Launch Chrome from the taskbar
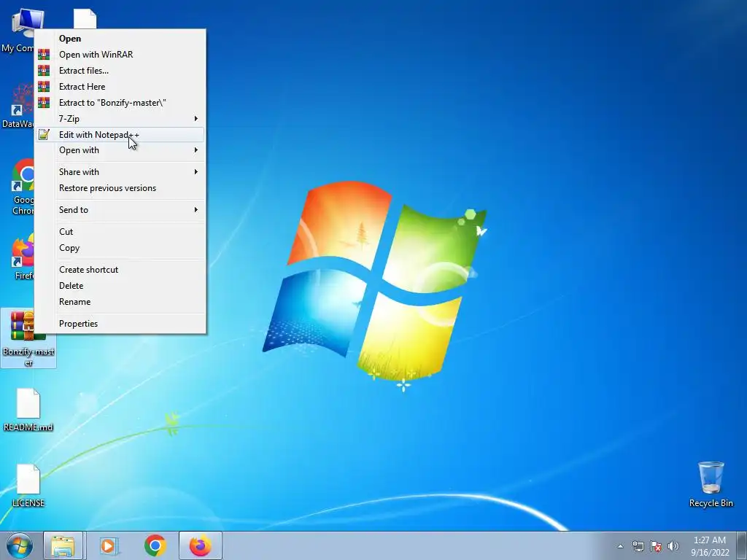Screen dimensions: 747x560 (155, 545)
